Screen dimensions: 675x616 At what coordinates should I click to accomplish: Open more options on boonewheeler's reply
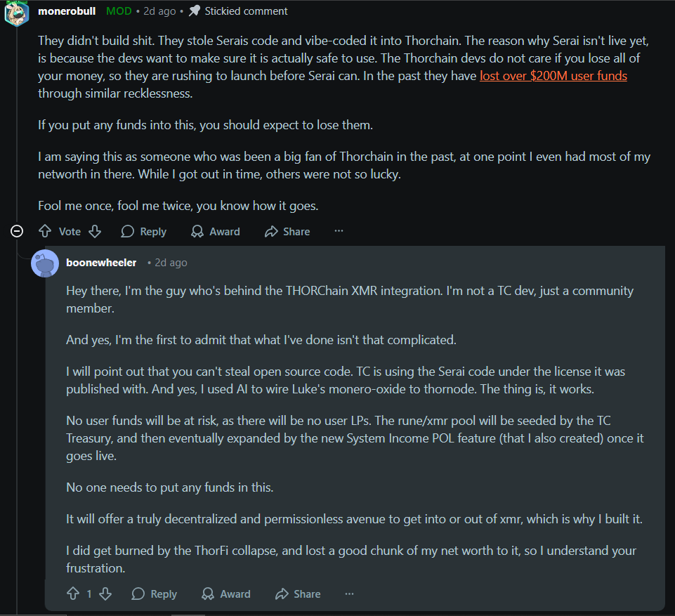click(x=350, y=594)
